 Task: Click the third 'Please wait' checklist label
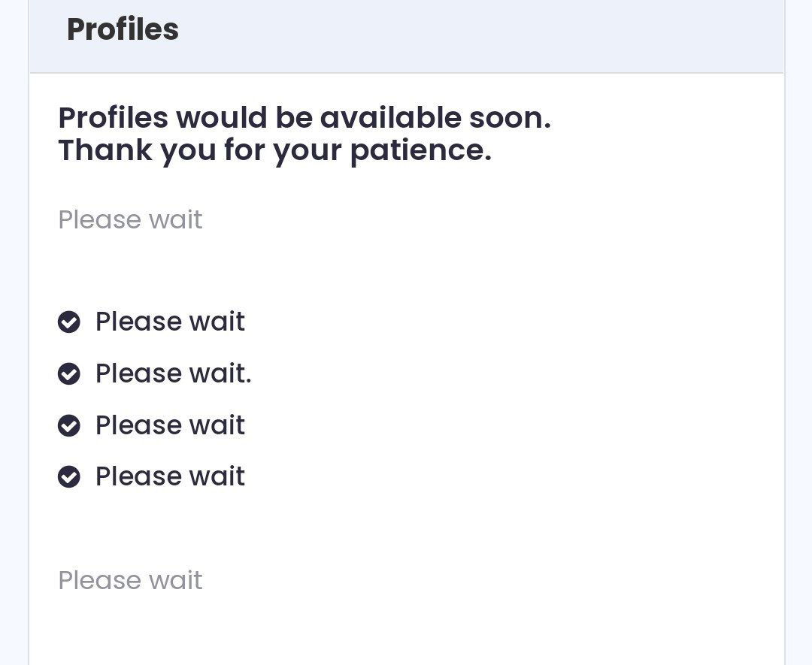point(170,425)
